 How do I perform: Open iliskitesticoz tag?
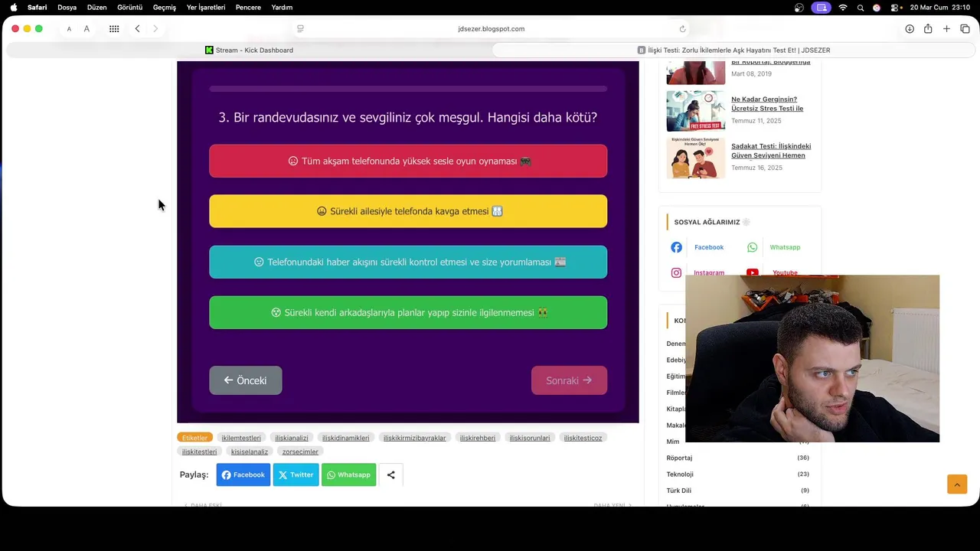click(583, 438)
